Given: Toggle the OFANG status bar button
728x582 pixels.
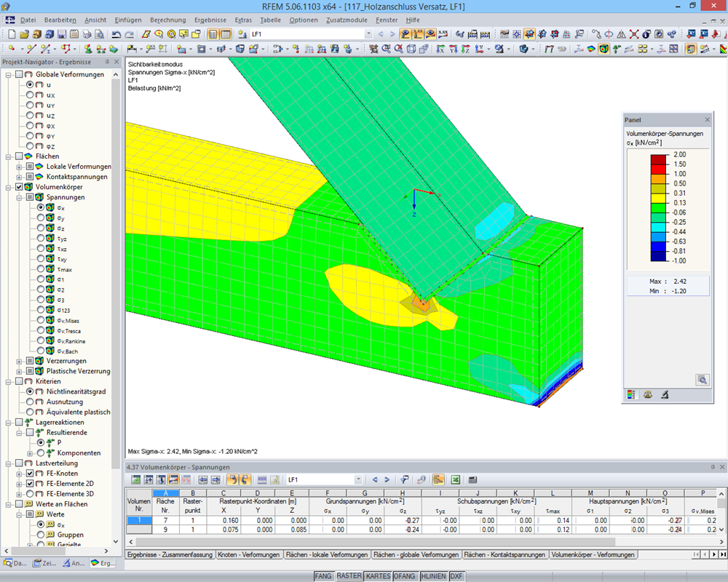Looking at the screenshot, I should (404, 576).
